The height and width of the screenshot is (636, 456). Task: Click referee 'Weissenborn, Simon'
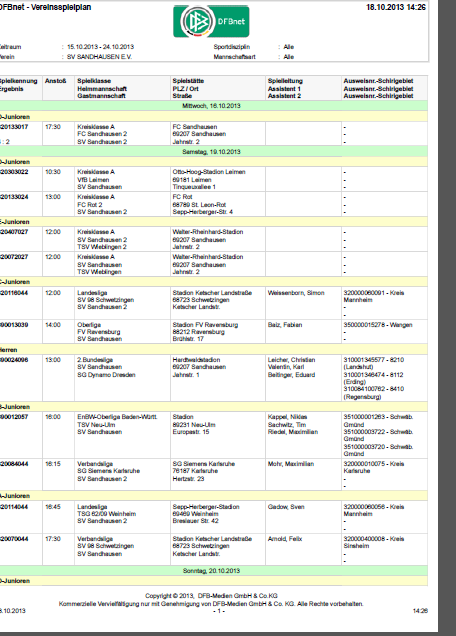[x=296, y=293]
